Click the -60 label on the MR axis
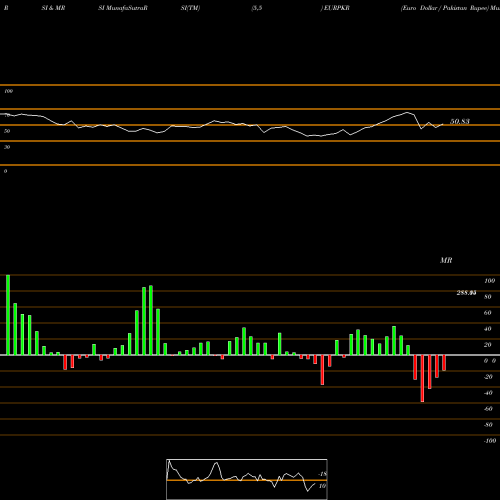This screenshot has height=500, width=500. click(488, 409)
